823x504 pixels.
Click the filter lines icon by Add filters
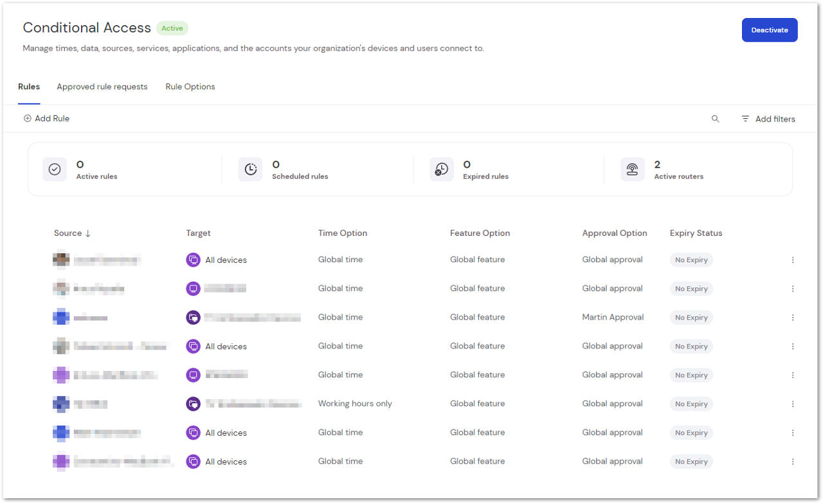point(745,119)
